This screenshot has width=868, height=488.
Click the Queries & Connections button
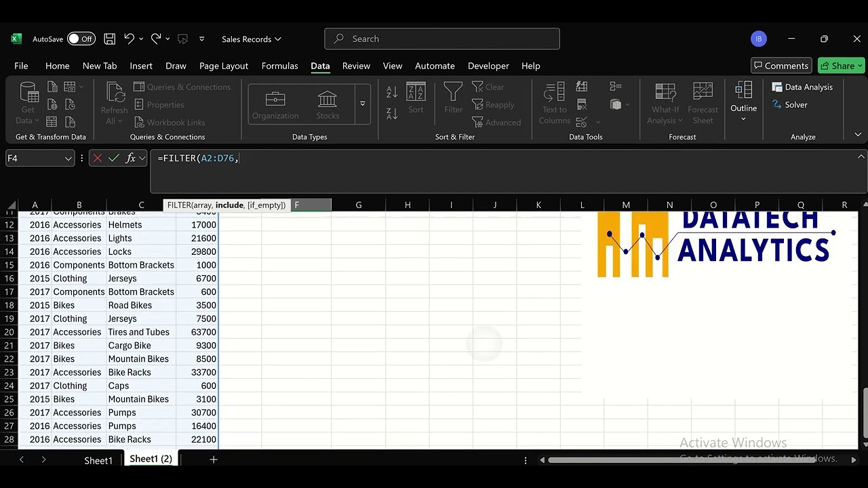182,87
